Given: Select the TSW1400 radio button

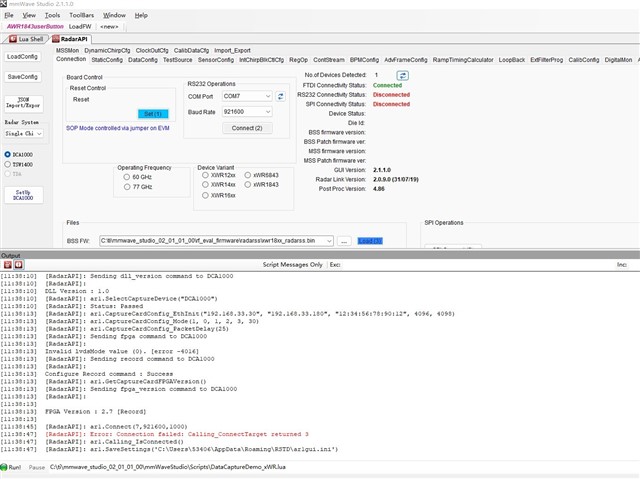Looking at the screenshot, I should tap(7, 164).
